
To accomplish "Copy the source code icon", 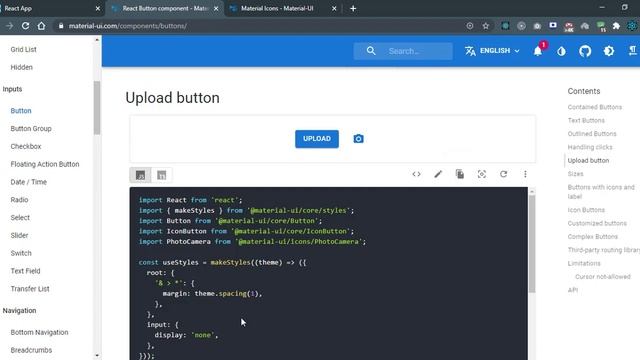I will point(460,174).
